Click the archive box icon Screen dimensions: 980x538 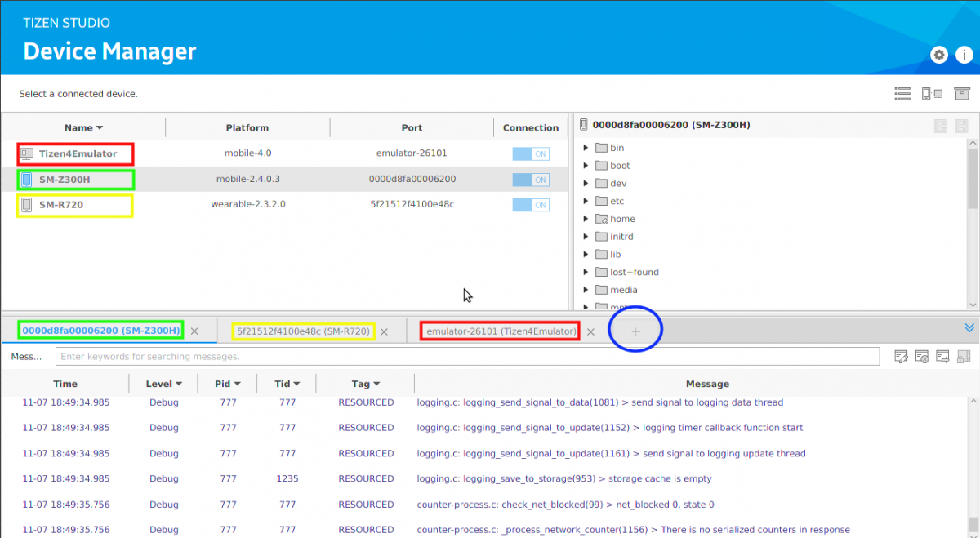coord(962,94)
